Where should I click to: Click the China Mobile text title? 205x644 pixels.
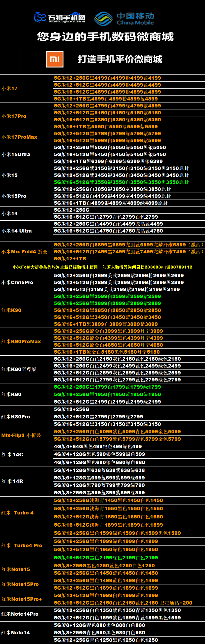point(135,19)
